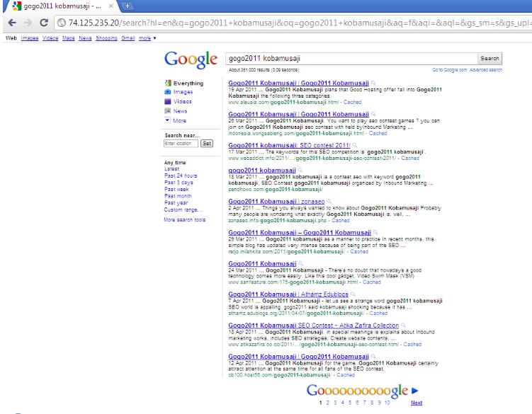Open Advanced search link
The width and height of the screenshot is (532, 414).
click(486, 70)
